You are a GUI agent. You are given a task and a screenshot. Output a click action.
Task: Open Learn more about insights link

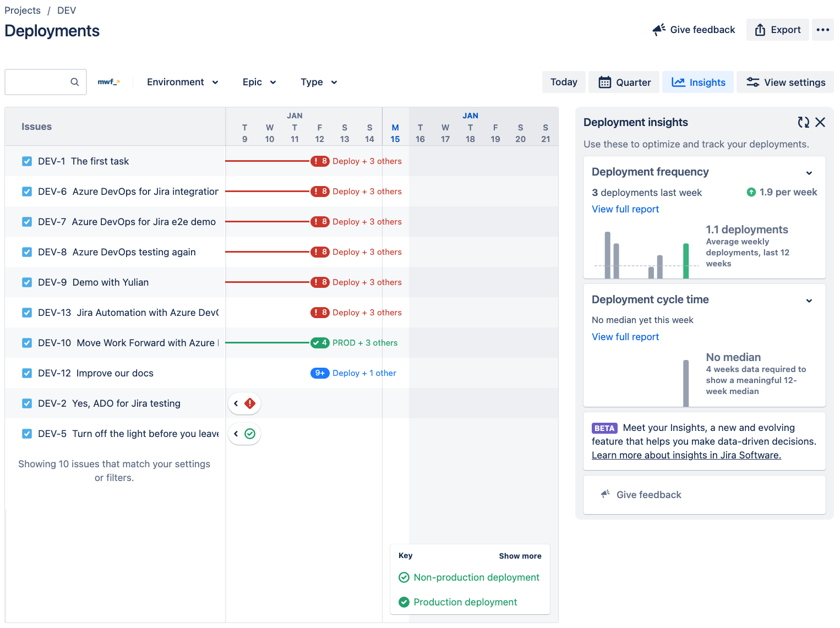686,455
